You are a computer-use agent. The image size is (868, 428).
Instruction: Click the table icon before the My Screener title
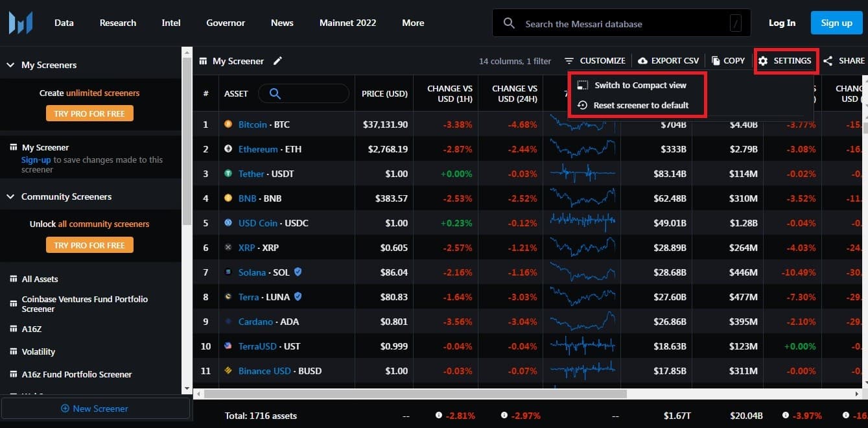click(204, 61)
